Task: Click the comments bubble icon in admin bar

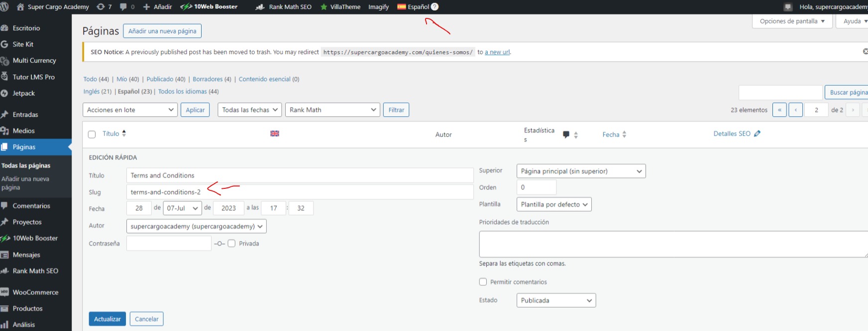Action: (123, 7)
